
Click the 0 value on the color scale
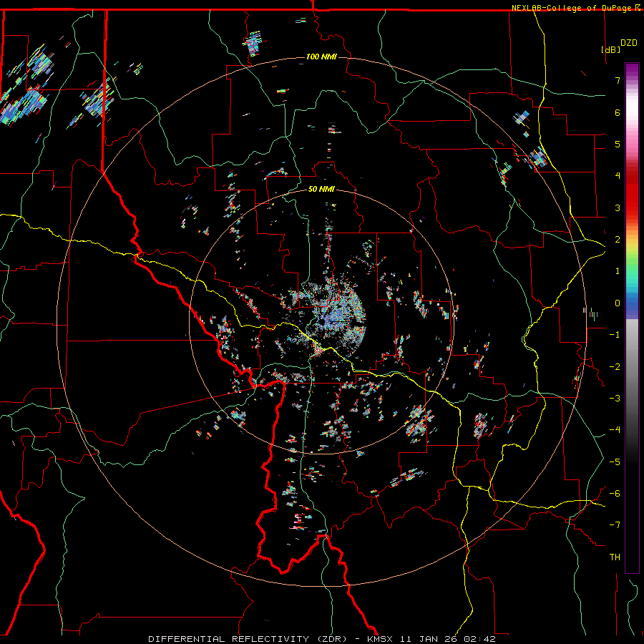[x=618, y=303]
